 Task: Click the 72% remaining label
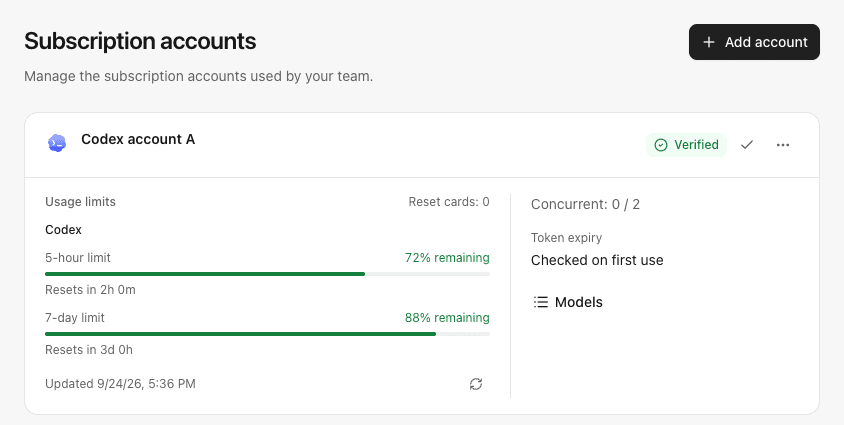447,258
